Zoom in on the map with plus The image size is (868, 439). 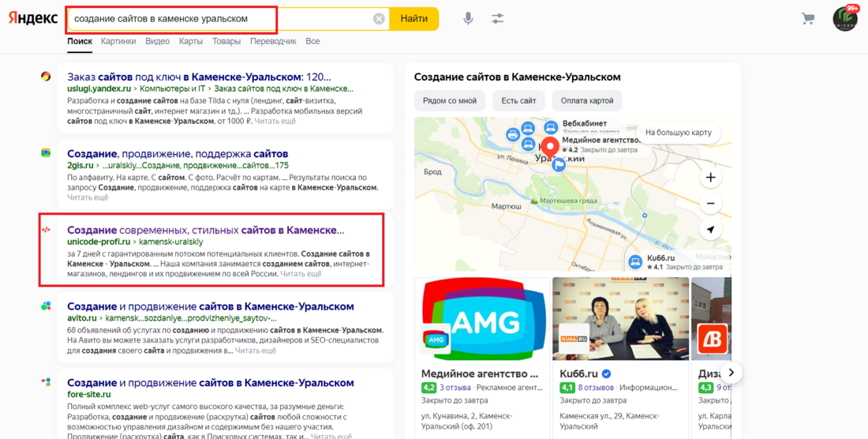[x=710, y=178]
